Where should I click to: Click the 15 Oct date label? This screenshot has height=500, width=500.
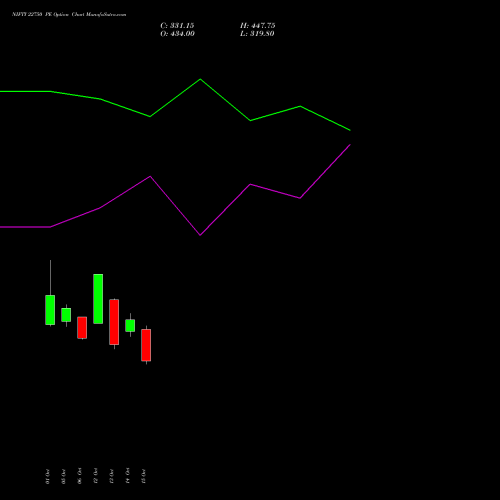pos(143,476)
